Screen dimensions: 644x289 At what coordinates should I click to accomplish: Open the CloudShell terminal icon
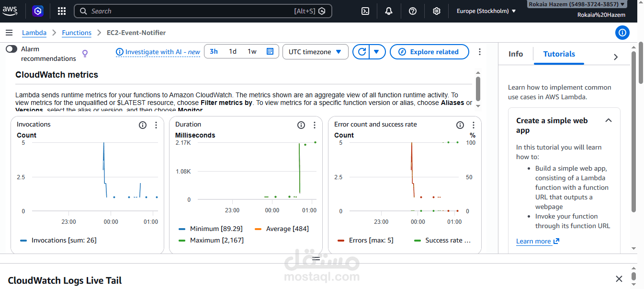(365, 11)
